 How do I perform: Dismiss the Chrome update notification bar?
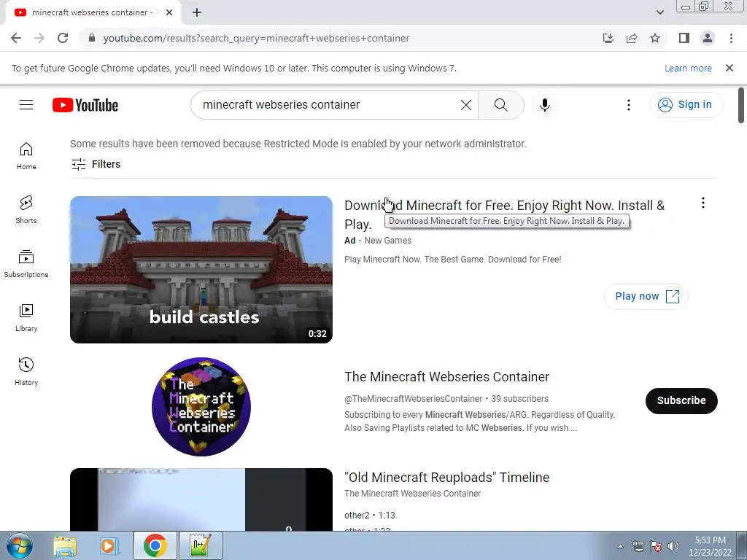(729, 68)
